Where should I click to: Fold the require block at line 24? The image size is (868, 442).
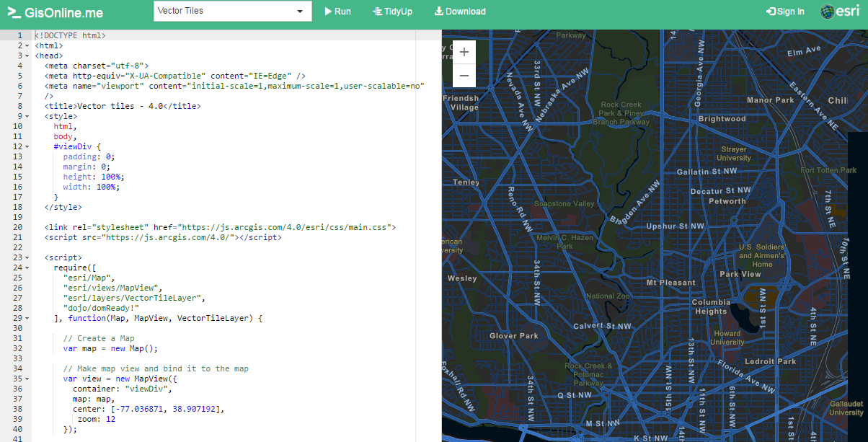coord(27,268)
